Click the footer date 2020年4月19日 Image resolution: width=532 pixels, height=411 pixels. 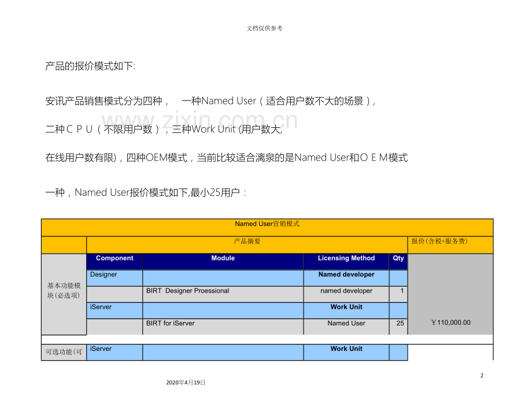click(186, 383)
